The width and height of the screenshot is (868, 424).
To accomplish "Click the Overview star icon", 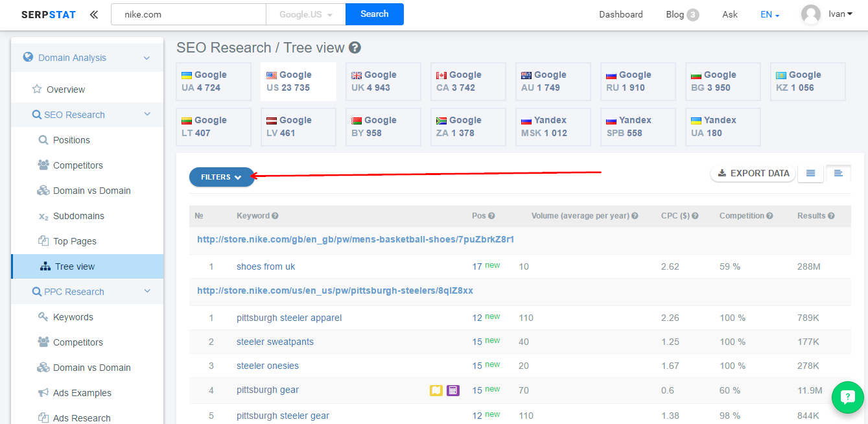I will pos(37,89).
